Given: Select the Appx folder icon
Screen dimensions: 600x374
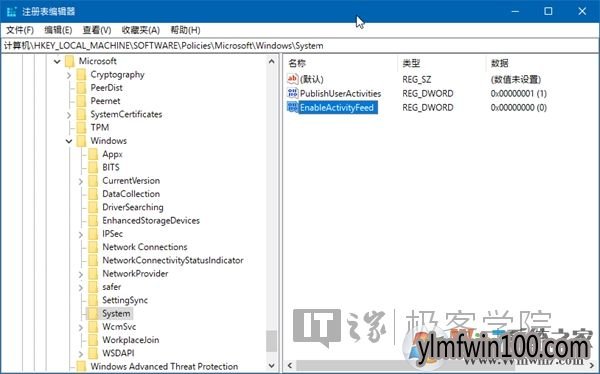Looking at the screenshot, I should tap(93, 154).
